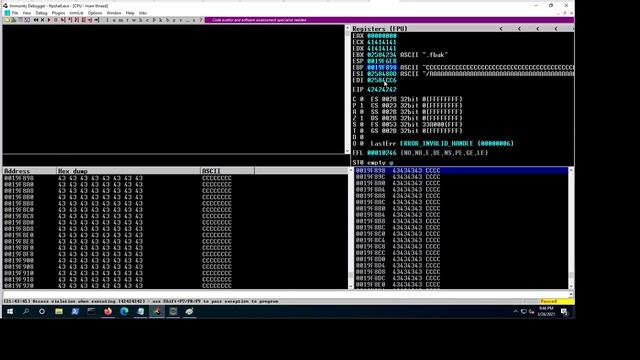640x360 pixels.
Task: Click the Execute till return toolbar icon
Action: click(90, 20)
